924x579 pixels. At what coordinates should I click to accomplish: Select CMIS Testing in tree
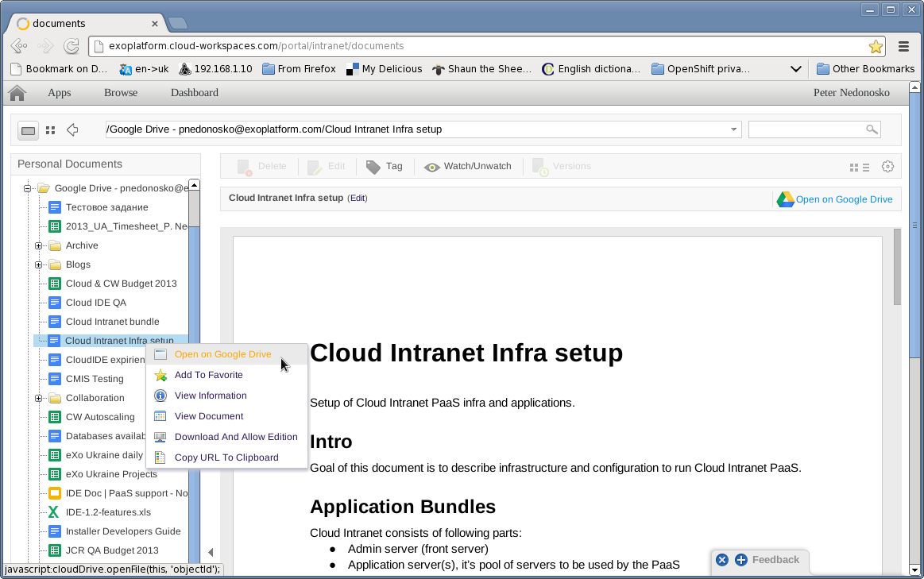pyautogui.click(x=95, y=379)
